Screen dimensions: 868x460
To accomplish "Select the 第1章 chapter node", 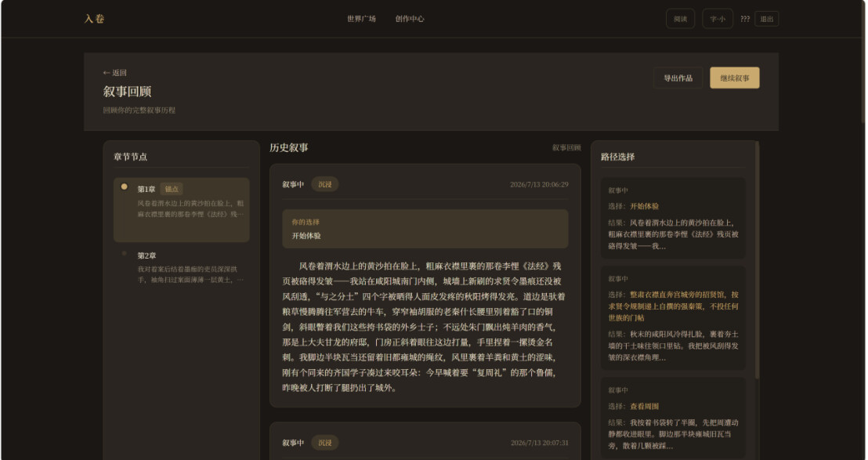I will tap(182, 210).
